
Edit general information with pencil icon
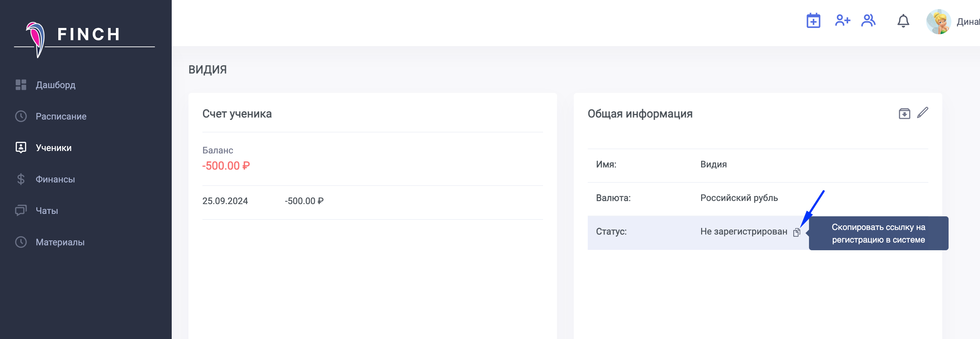[922, 113]
